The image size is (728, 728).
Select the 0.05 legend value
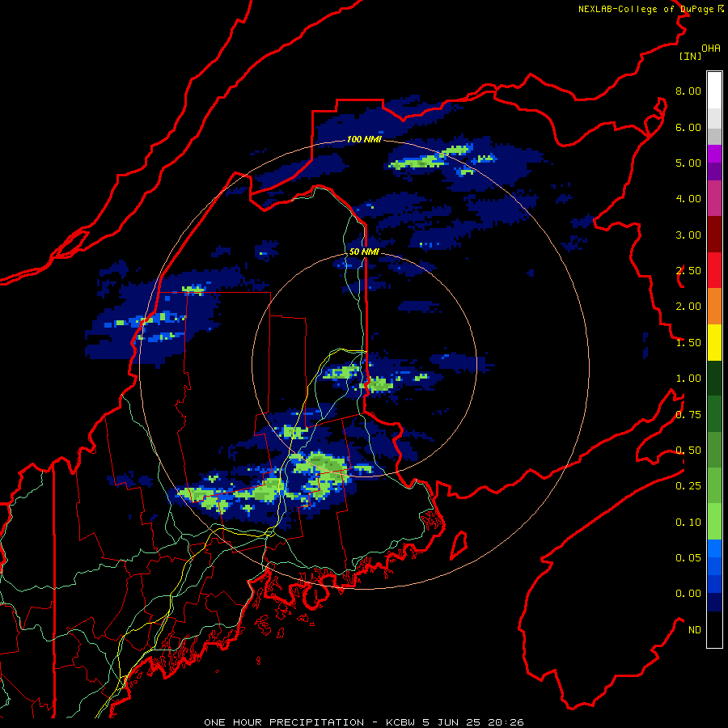tap(688, 558)
